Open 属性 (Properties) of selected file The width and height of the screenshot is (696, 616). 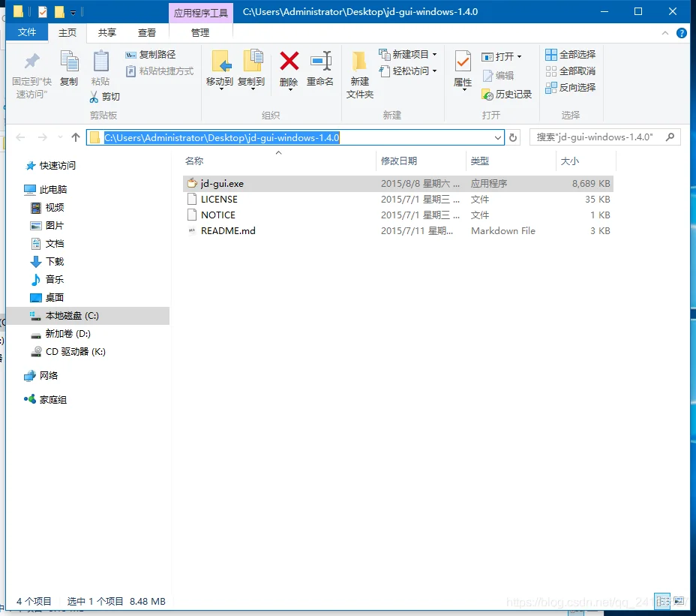(x=463, y=71)
